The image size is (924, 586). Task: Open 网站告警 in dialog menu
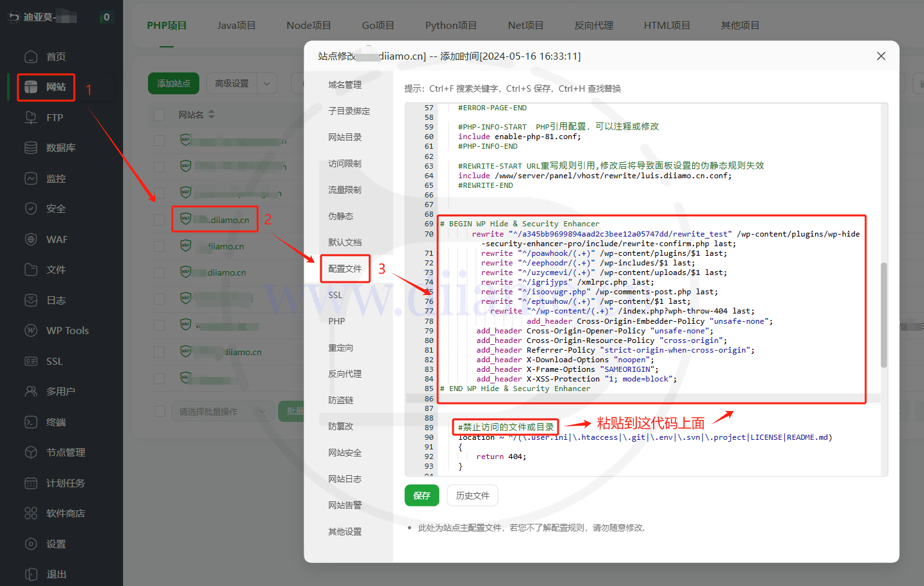345,505
